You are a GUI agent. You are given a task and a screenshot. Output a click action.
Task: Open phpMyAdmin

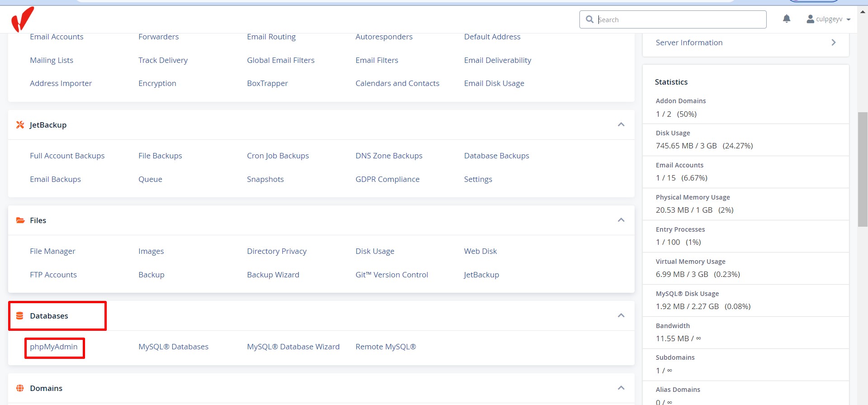click(x=54, y=347)
